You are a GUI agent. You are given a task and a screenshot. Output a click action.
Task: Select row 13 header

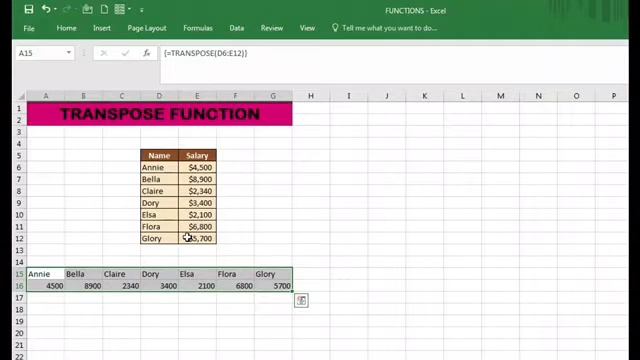click(x=19, y=250)
